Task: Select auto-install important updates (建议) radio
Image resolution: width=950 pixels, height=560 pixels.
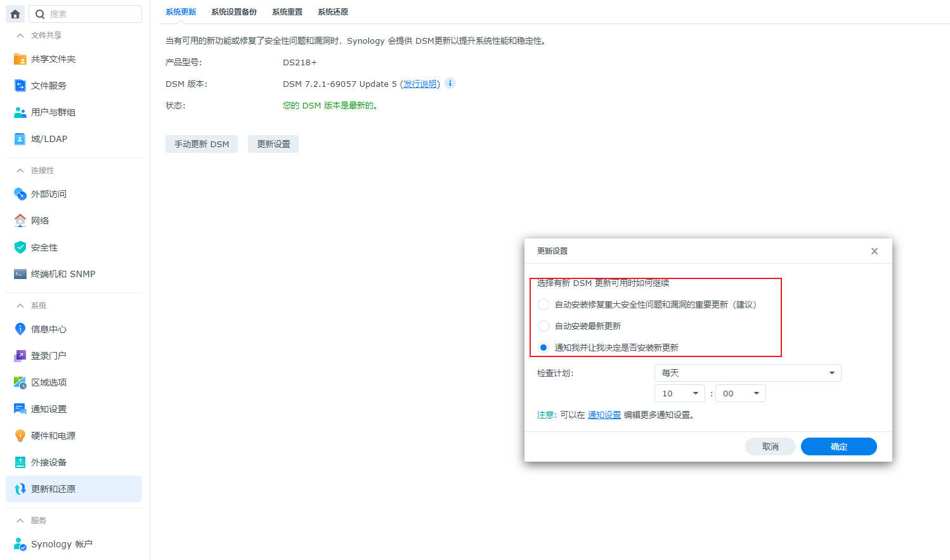Action: pos(543,304)
